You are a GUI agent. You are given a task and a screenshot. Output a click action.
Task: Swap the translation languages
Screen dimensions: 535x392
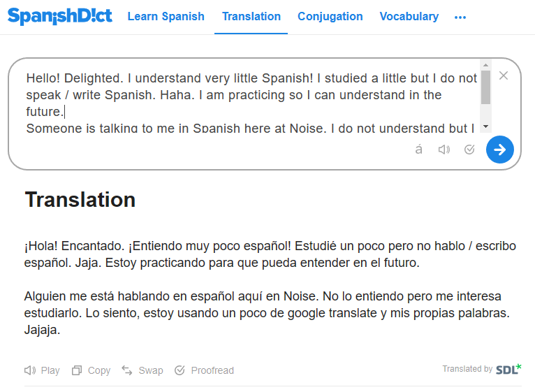[142, 370]
